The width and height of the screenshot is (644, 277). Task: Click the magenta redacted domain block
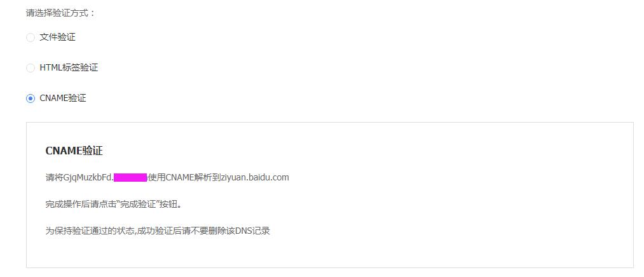click(x=130, y=178)
